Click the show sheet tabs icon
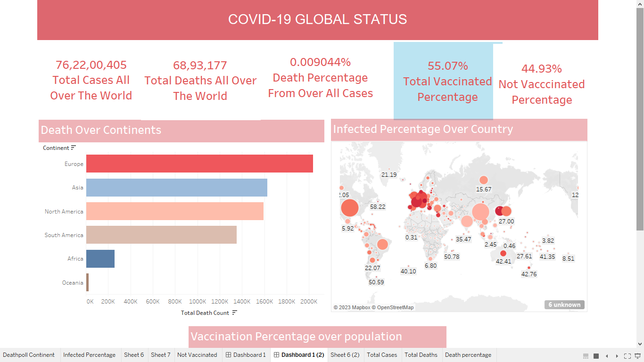 tap(596, 356)
